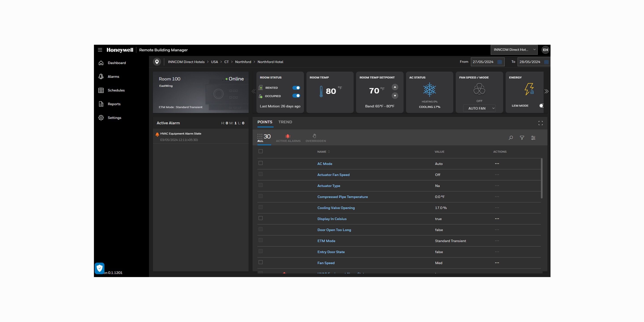Viewport: 644px width, 322px height.
Task: Expand points panel to fullscreen
Action: pos(540,123)
